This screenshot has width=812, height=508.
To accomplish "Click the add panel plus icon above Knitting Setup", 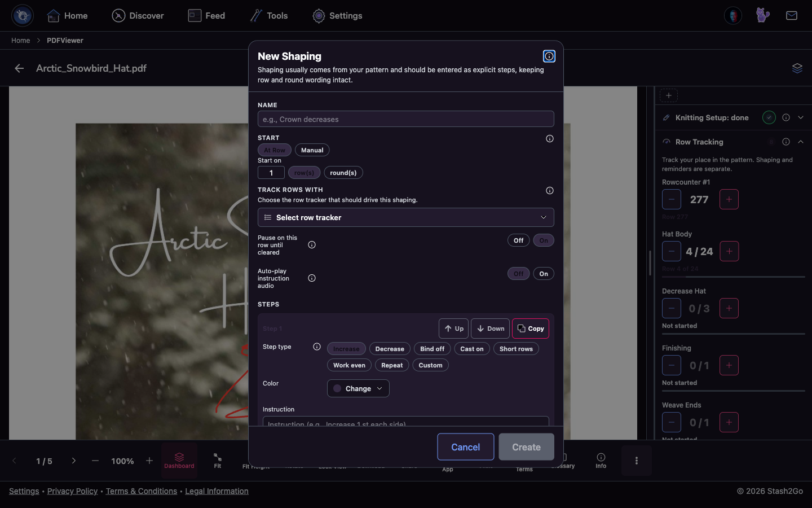I will [669, 95].
